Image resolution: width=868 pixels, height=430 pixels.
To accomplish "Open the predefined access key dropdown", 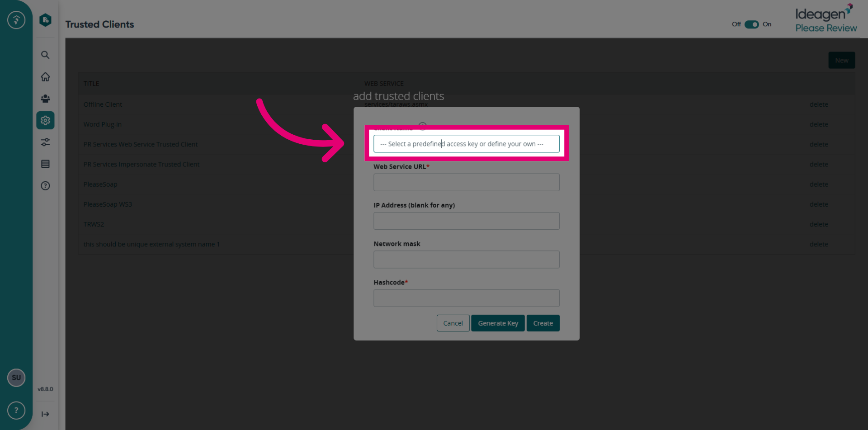I will (x=467, y=144).
